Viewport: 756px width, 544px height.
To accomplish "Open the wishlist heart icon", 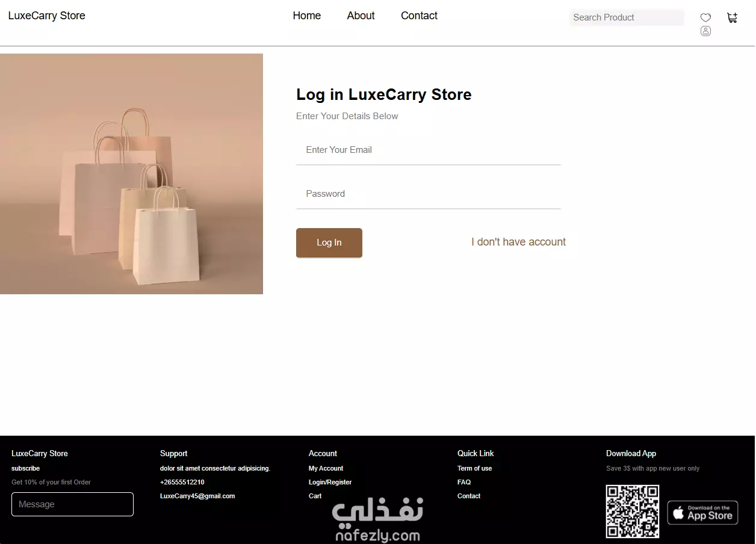I will coord(705,17).
